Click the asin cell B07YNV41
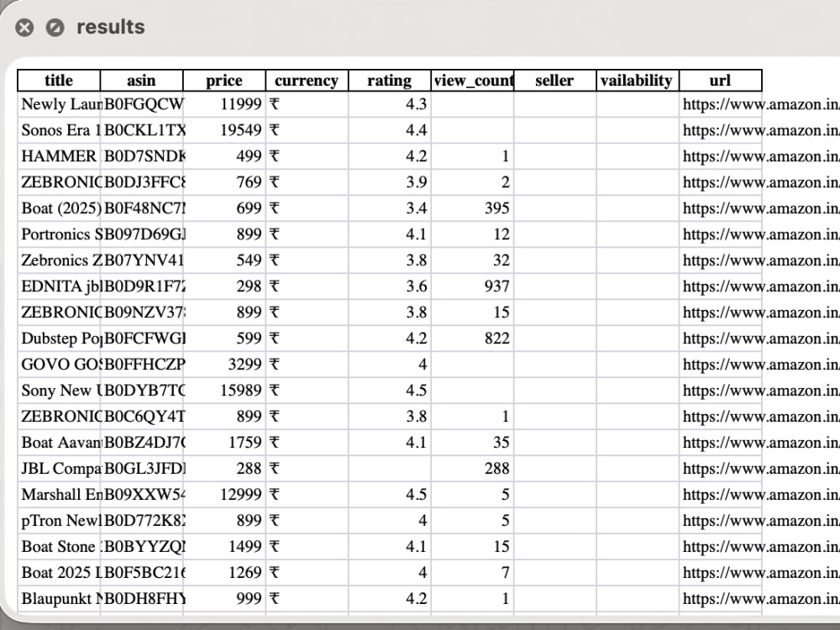 (x=141, y=260)
